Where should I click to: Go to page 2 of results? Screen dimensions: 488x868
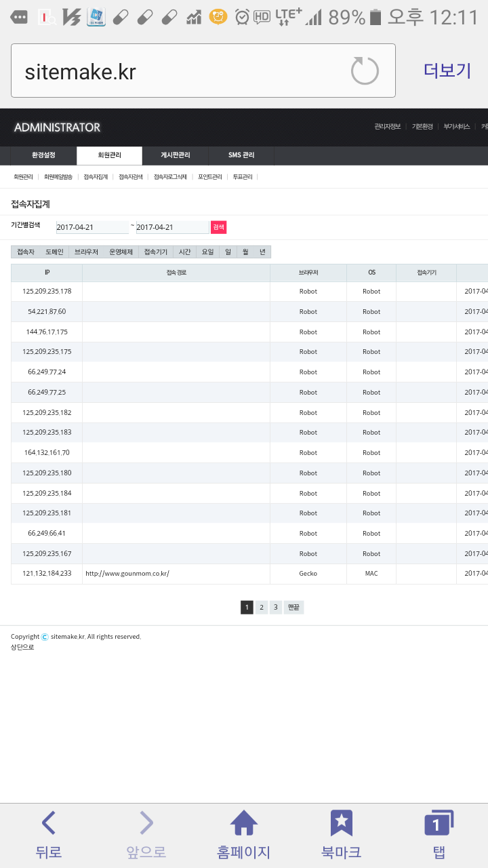(261, 608)
